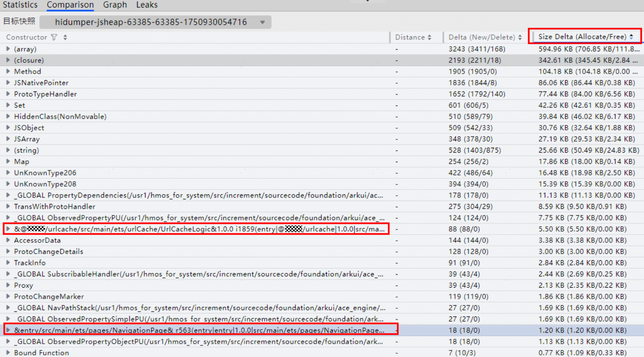Screen dimensions: 644x357
Task: Select the ProtoTypeHandler row
Action: pyautogui.click(x=45, y=94)
